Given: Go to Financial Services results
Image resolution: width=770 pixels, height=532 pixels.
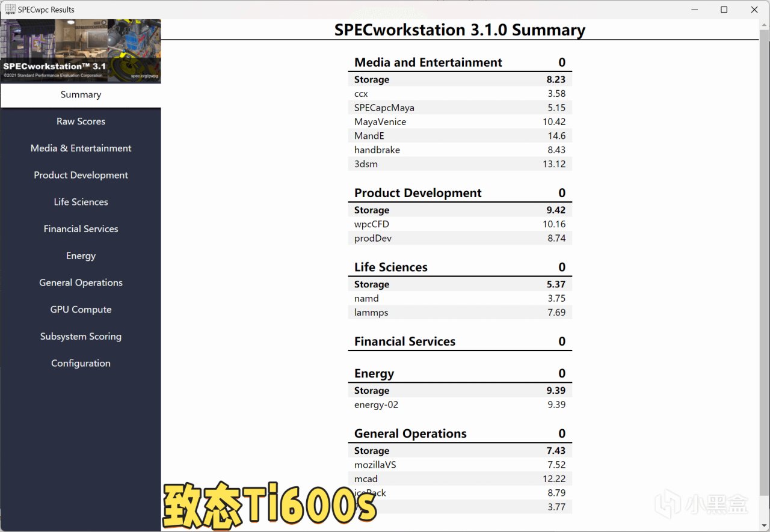Looking at the screenshot, I should coord(81,229).
